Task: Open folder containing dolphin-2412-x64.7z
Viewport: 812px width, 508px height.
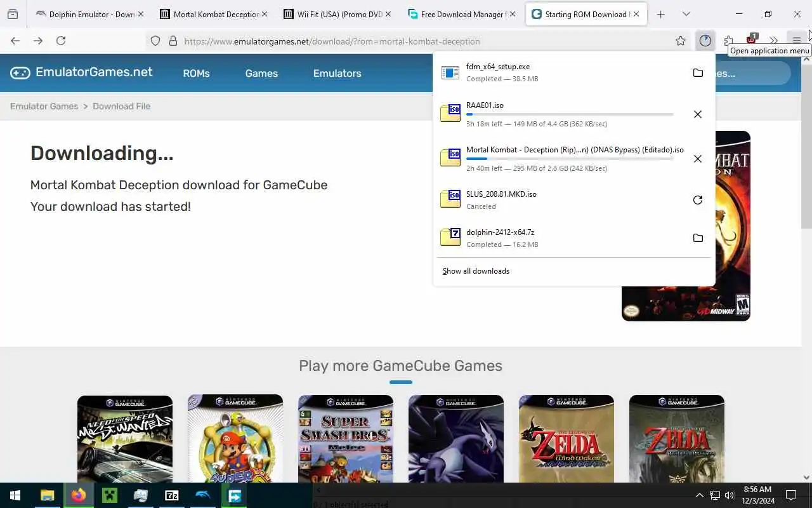Action: coord(698,238)
